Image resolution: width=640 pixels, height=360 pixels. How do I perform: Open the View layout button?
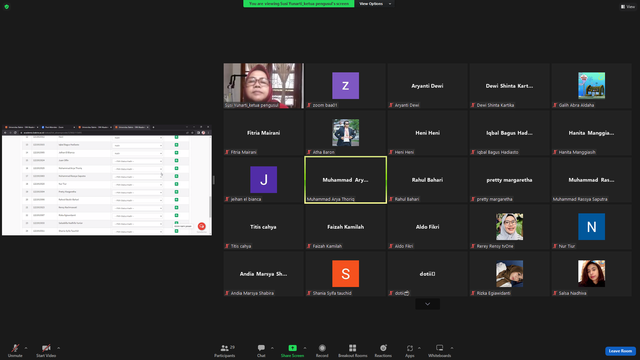[628, 7]
